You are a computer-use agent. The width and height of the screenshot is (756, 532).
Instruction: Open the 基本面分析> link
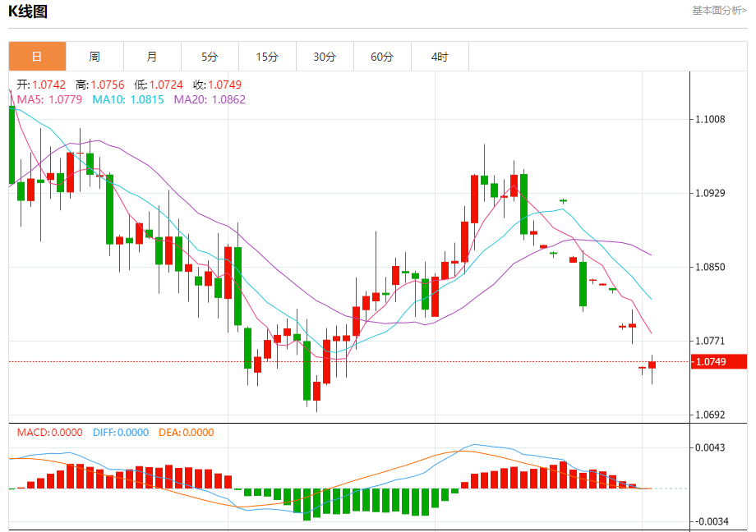point(719,11)
